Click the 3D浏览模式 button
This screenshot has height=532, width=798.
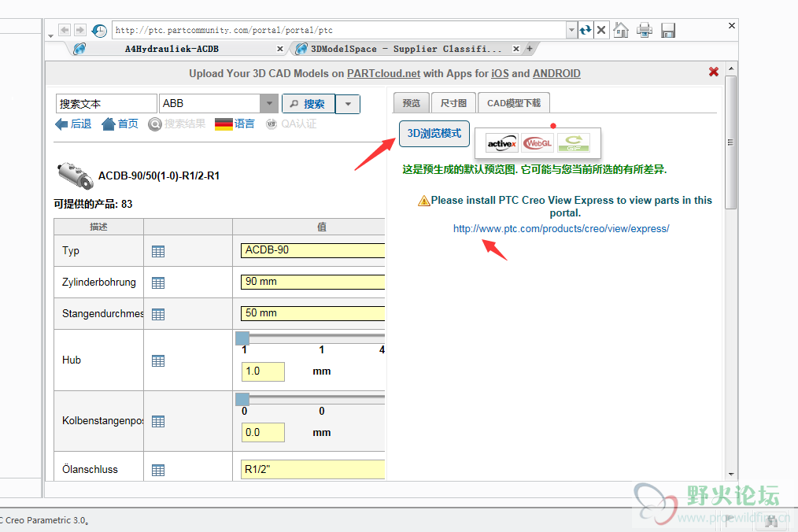[x=434, y=133]
